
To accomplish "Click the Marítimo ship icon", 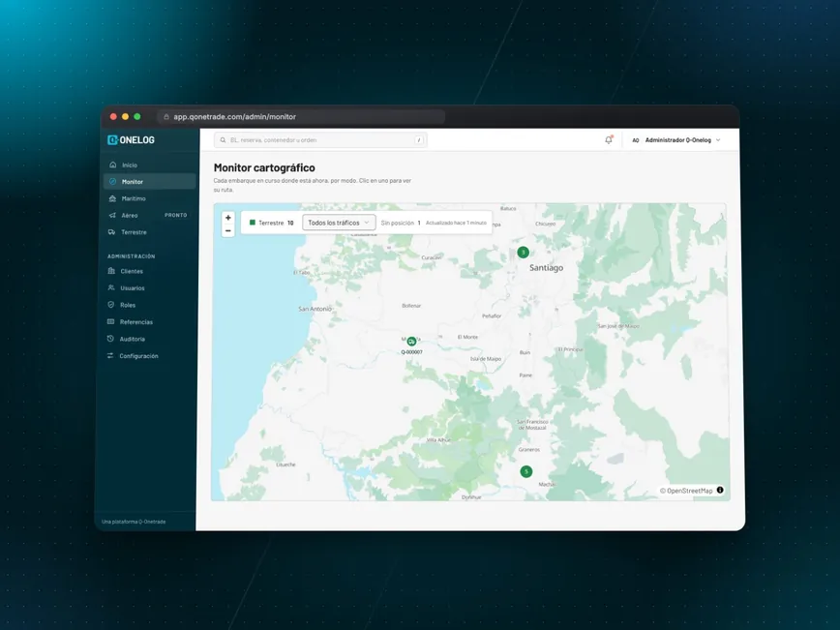I will coord(112,198).
